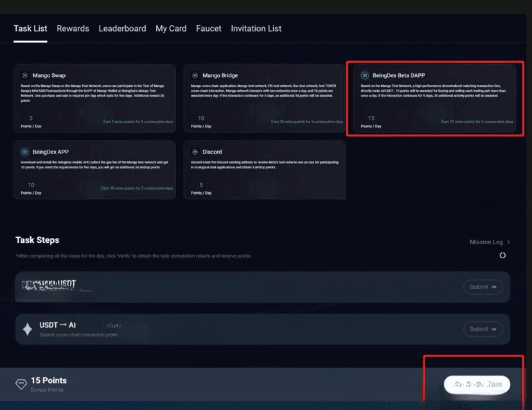Select the BeingDex APP task title
This screenshot has width=532, height=410.
pyautogui.click(x=50, y=152)
